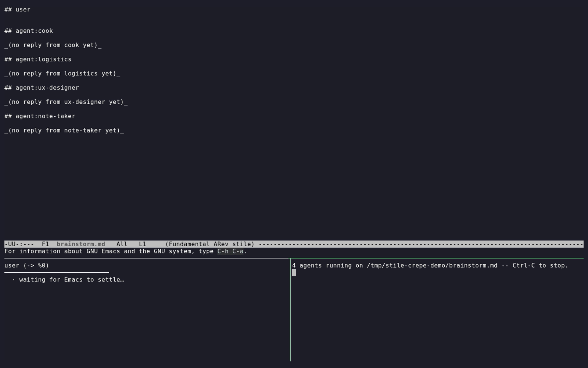This screenshot has height=368, width=588.
Task: Click the 'F1' frame indicator in mode line
Action: [45, 244]
